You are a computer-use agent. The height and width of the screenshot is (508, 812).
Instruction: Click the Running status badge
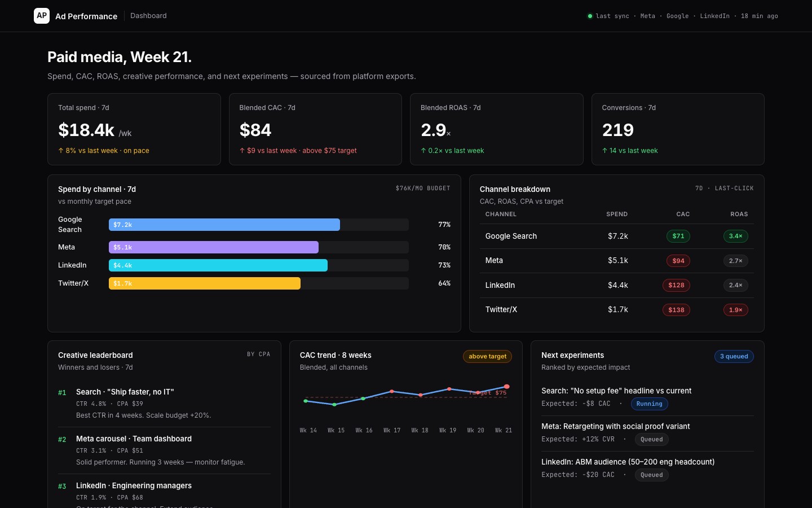tap(650, 404)
